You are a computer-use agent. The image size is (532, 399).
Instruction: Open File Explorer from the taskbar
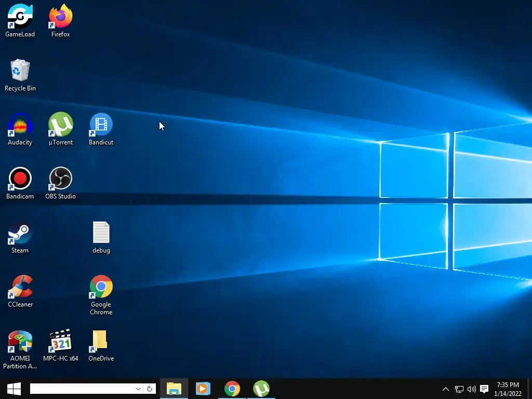174,389
